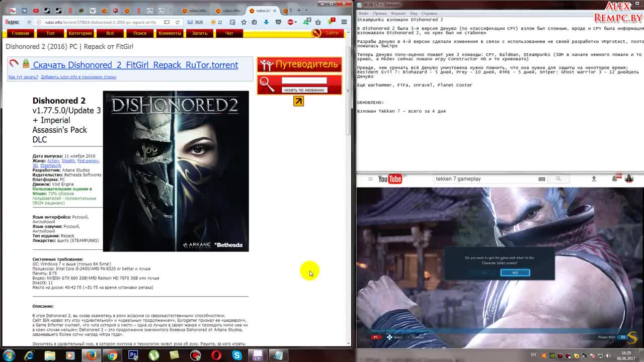
Task: Open the Чат menu on rutor
Action: (x=229, y=33)
